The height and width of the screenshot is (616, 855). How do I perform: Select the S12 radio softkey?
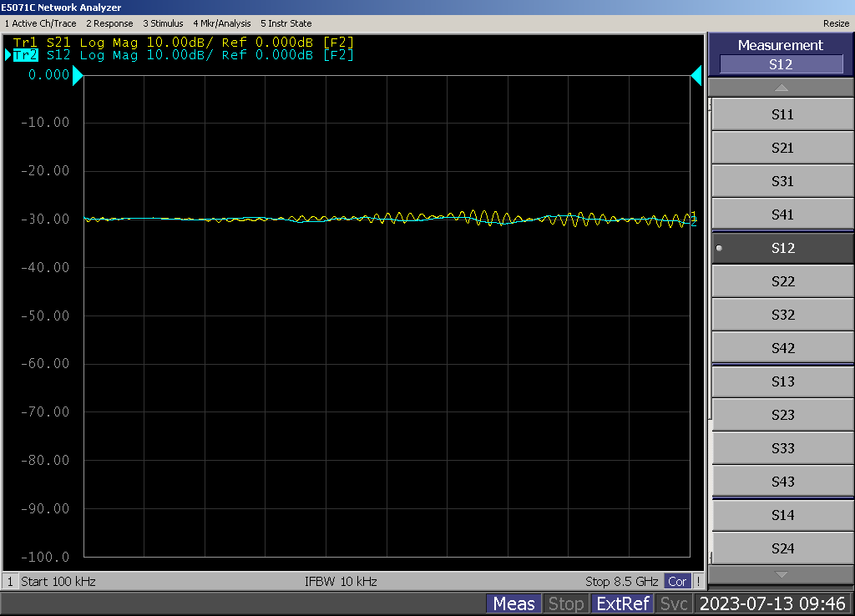(782, 248)
